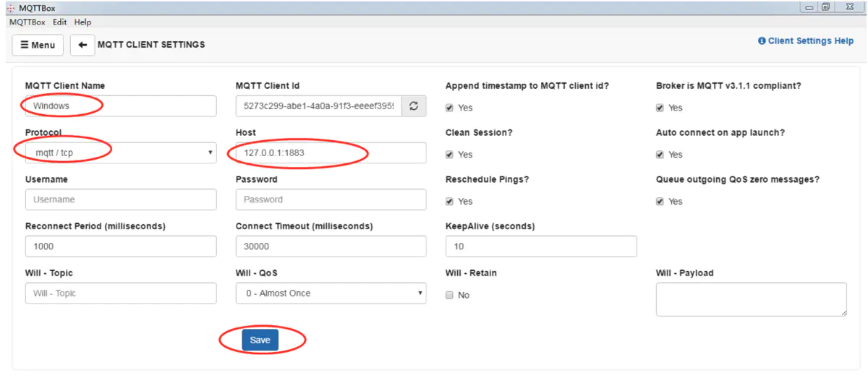Screen dimensions: 868x378
Task: Open the MQTTBox menu
Action: click(27, 22)
